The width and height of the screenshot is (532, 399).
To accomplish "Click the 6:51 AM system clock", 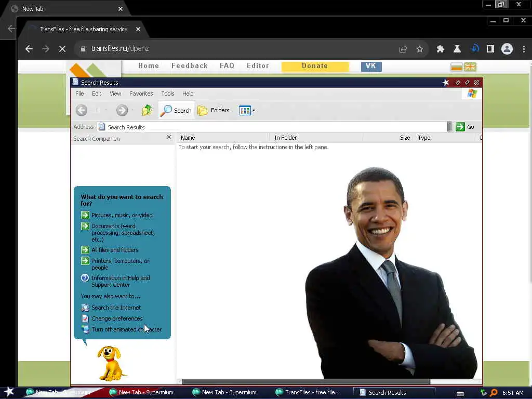I will click(x=513, y=393).
